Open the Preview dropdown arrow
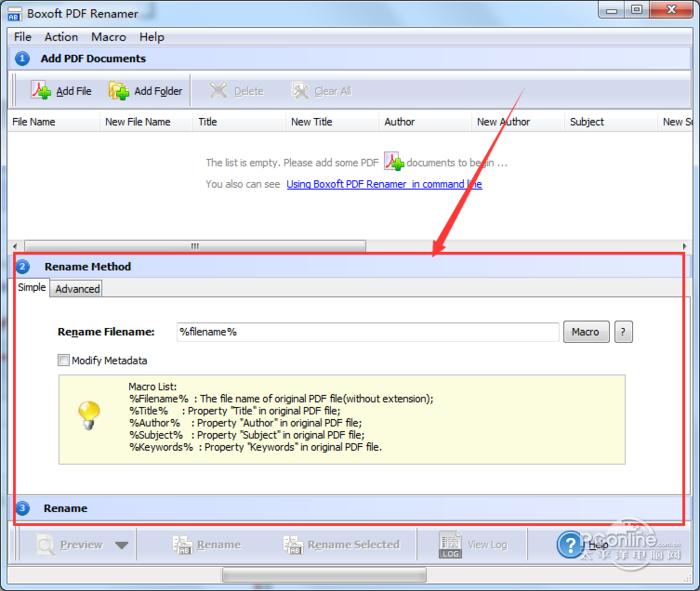 121,545
